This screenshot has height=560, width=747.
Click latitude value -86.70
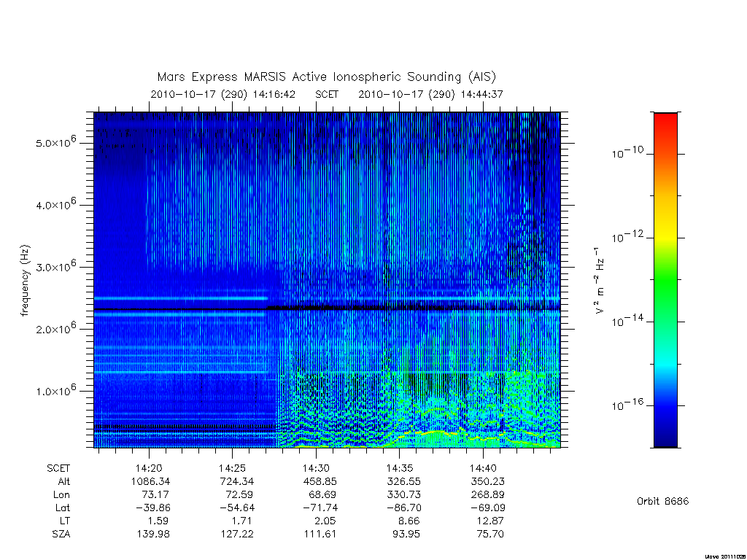coord(404,507)
